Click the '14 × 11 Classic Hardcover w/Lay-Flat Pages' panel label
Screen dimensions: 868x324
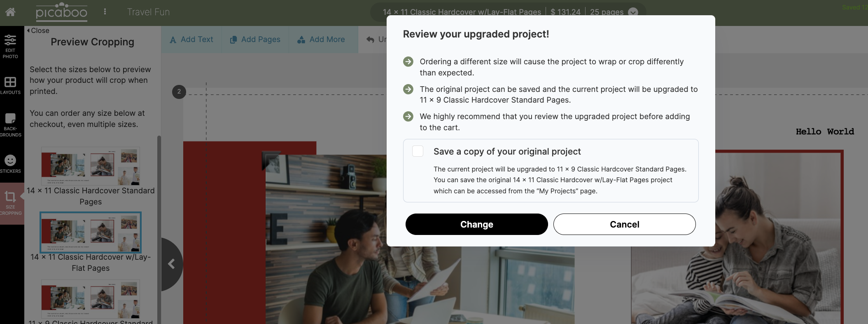(91, 263)
